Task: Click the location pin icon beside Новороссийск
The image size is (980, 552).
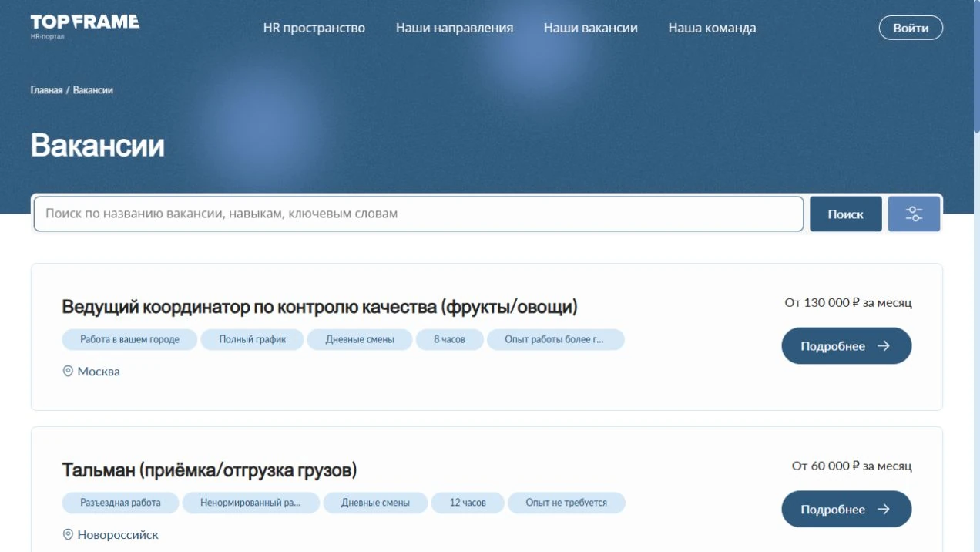Action: pyautogui.click(x=68, y=534)
